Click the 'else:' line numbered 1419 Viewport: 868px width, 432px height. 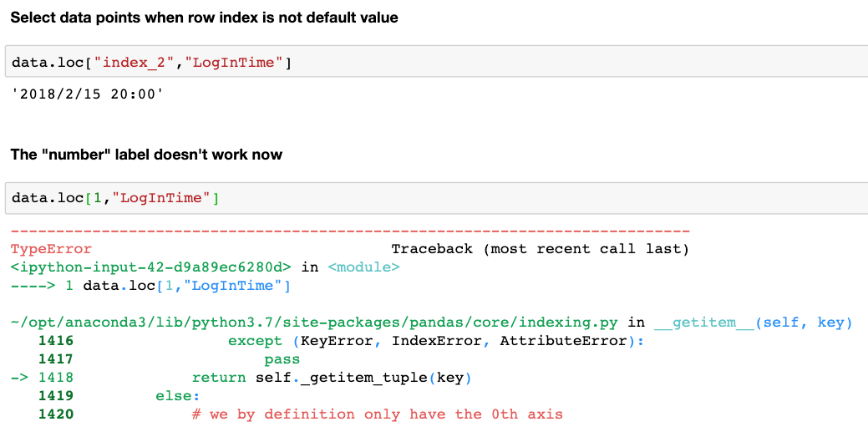[177, 396]
